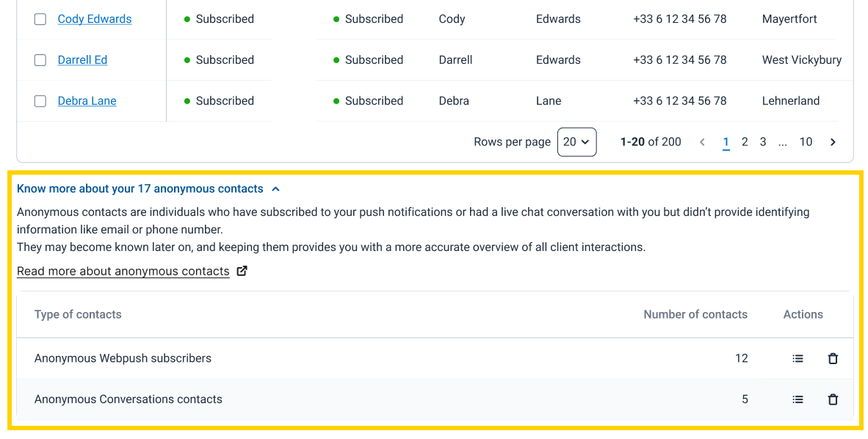The width and height of the screenshot is (868, 439).
Task: Open the Rows per page dropdown
Action: click(x=576, y=142)
